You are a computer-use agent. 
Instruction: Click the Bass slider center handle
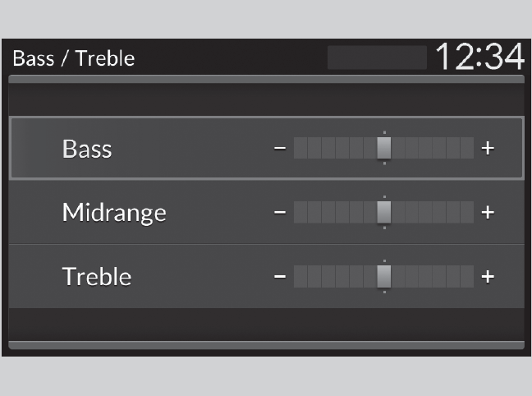click(384, 148)
